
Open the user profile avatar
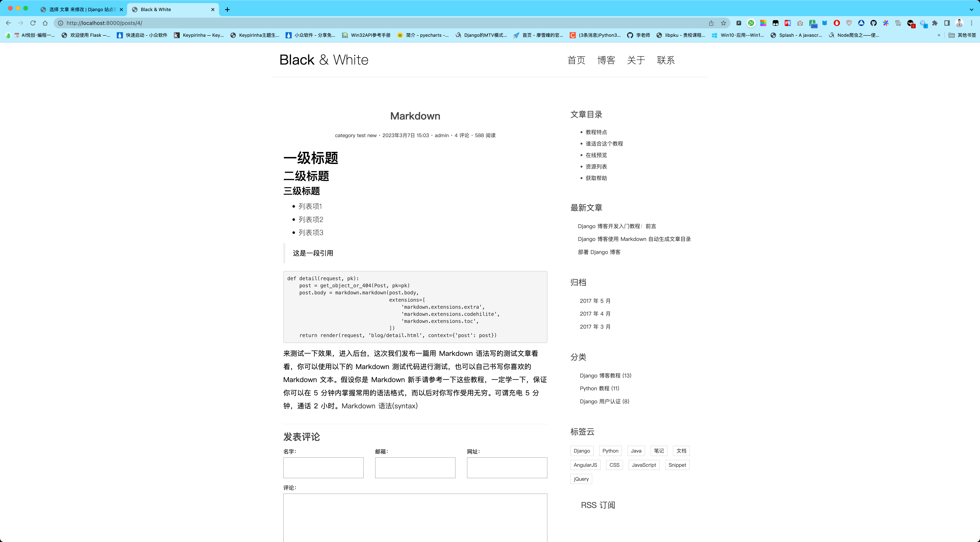coord(959,23)
